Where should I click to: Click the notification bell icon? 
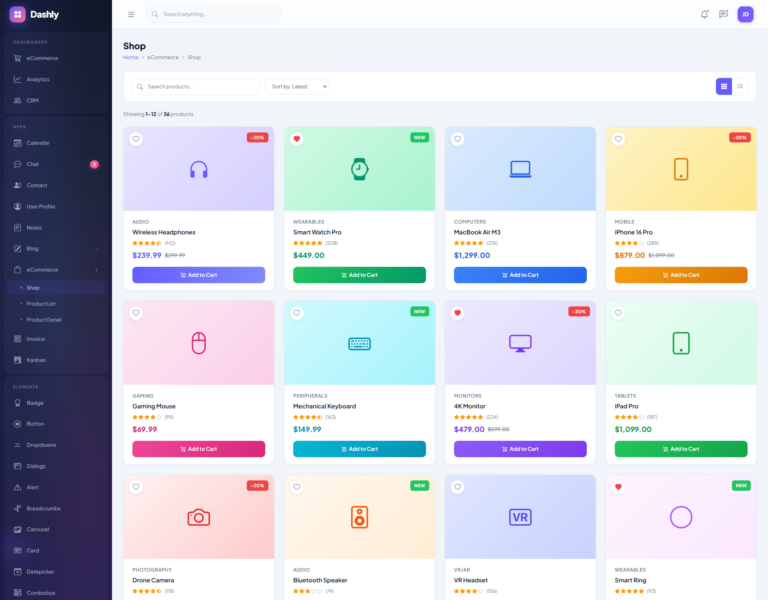pyautogui.click(x=704, y=14)
